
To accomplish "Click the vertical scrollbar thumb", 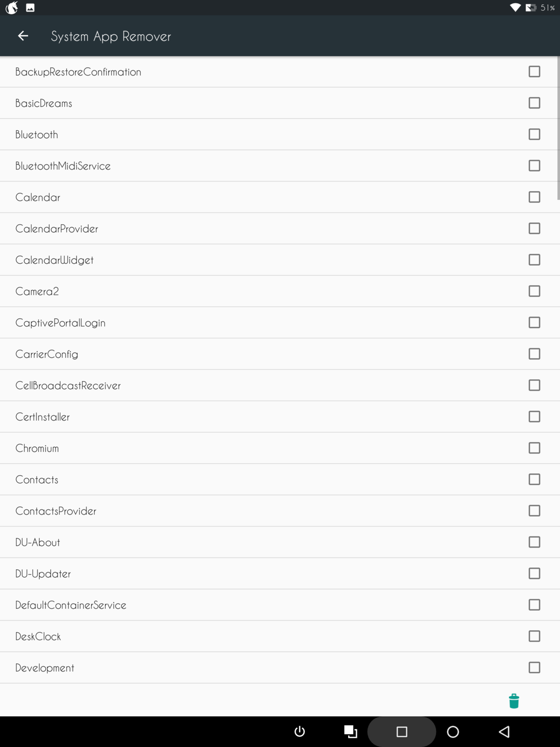I will coord(558,128).
